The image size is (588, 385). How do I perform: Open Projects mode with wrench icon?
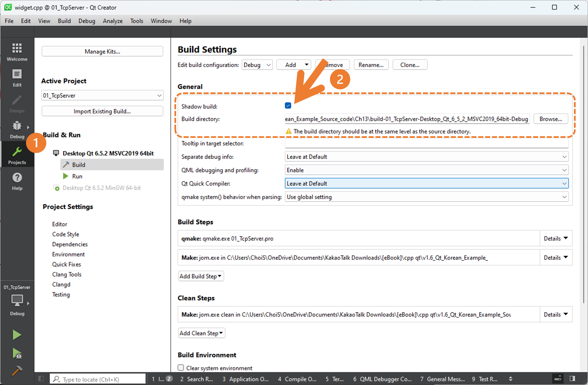point(17,155)
